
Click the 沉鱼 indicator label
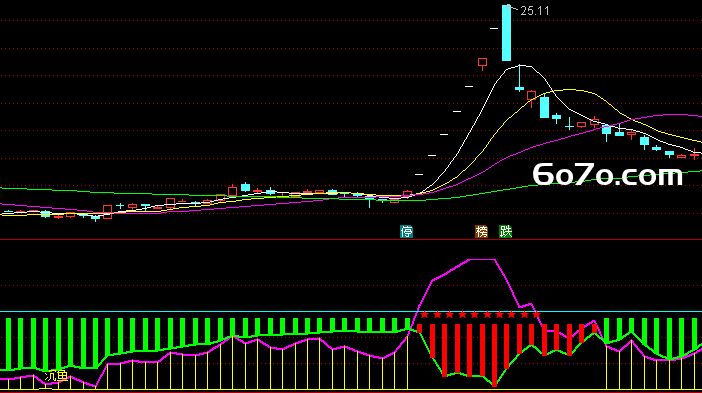click(x=56, y=376)
